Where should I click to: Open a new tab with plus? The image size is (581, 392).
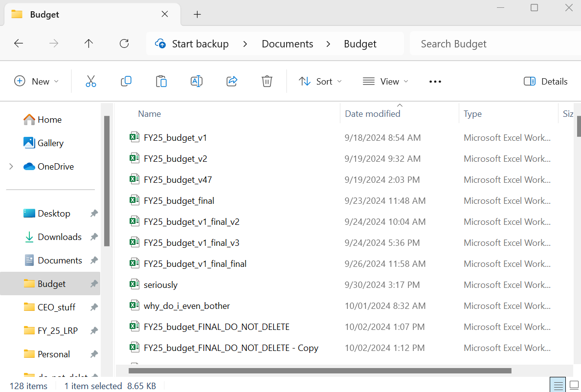point(197,15)
